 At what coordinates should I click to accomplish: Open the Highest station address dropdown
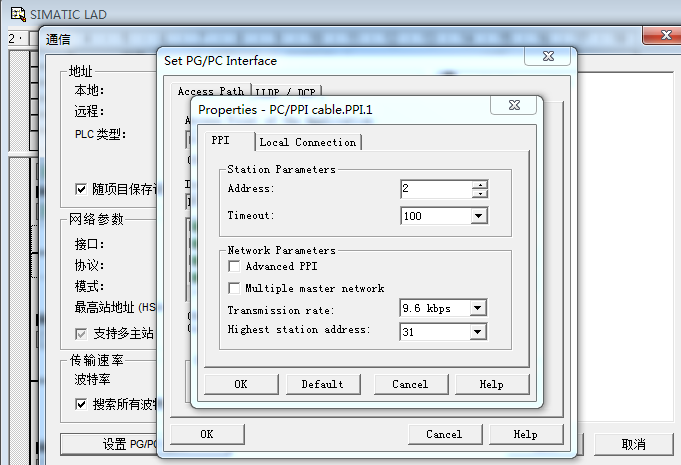click(478, 331)
